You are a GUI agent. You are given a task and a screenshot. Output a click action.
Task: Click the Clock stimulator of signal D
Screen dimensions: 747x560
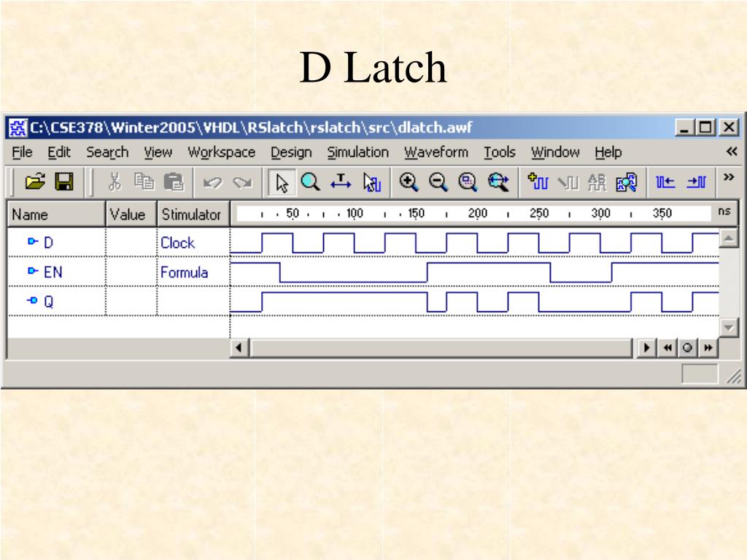[177, 243]
